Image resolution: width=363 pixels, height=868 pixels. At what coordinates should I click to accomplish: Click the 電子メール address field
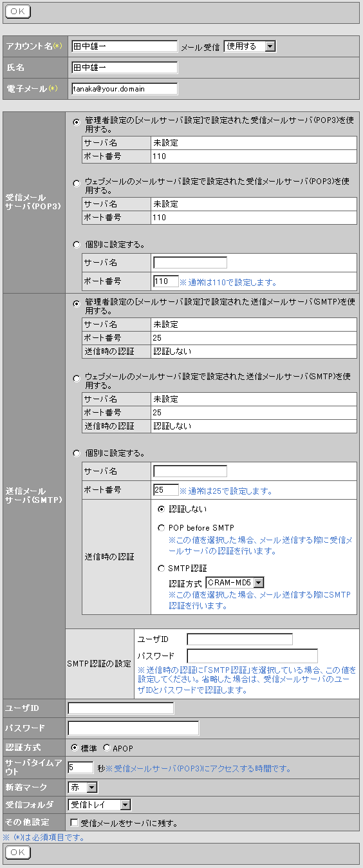click(124, 89)
